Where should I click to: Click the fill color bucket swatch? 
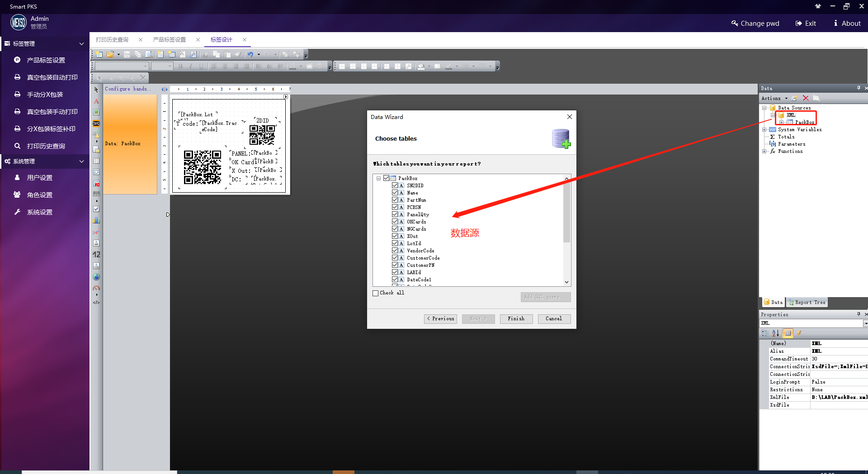click(x=421, y=66)
